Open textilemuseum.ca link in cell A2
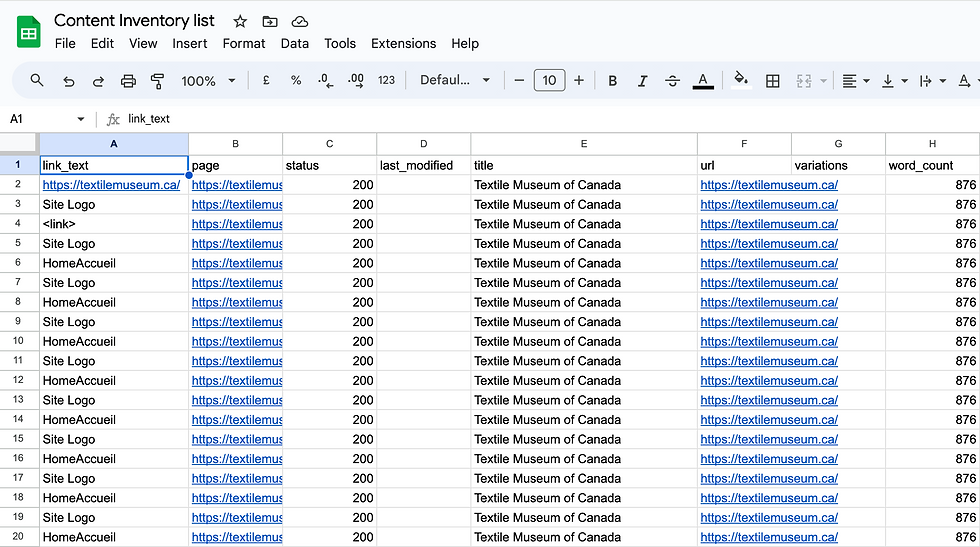The width and height of the screenshot is (980, 547). coord(111,185)
